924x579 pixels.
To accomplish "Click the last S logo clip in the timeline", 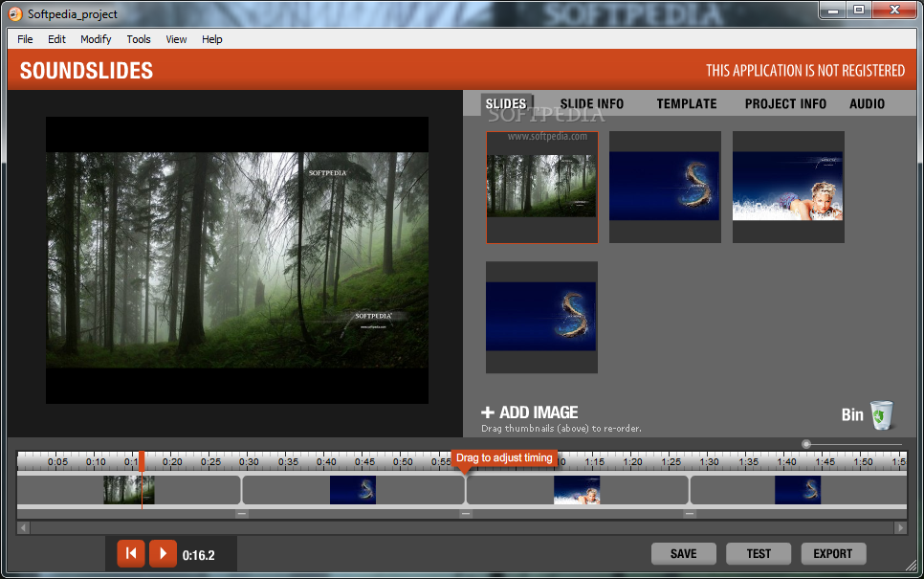I will (798, 490).
